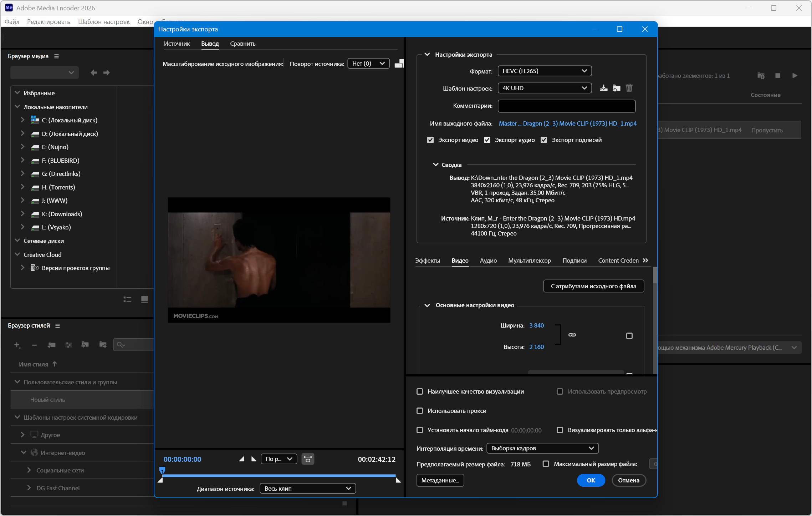
Task: Open the Шаблон настроек 4K UHD dropdown
Action: tap(545, 88)
